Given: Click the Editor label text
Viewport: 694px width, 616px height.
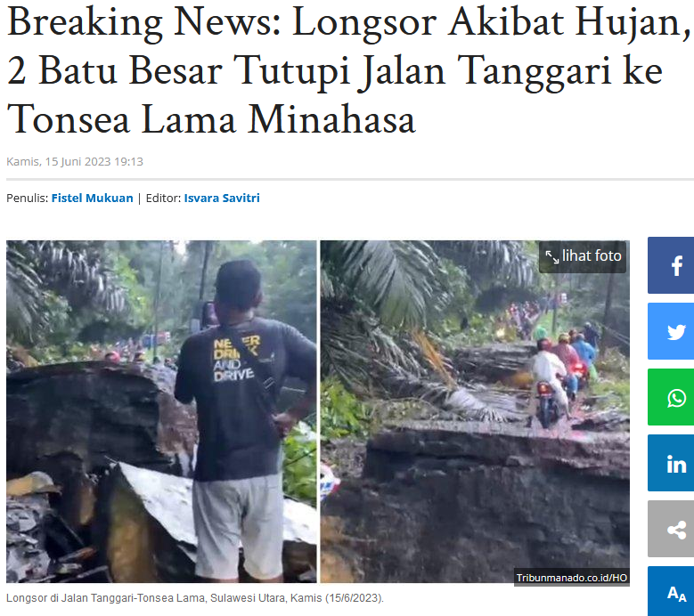Looking at the screenshot, I should 163,199.
